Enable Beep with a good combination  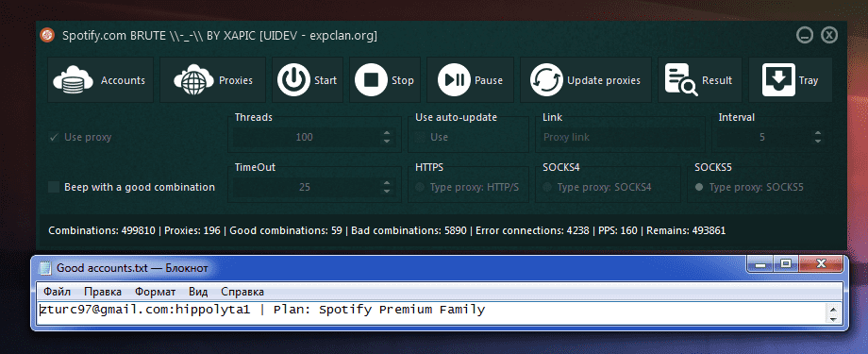click(x=54, y=187)
